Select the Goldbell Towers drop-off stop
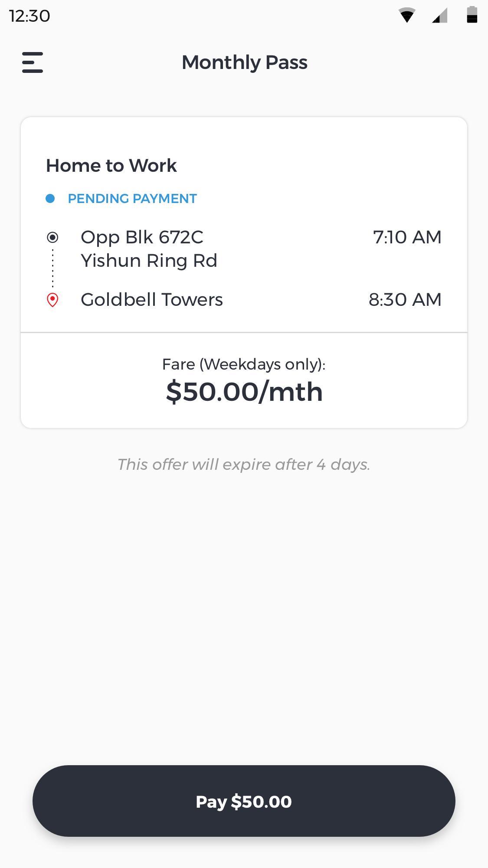The height and width of the screenshot is (868, 488). (152, 300)
